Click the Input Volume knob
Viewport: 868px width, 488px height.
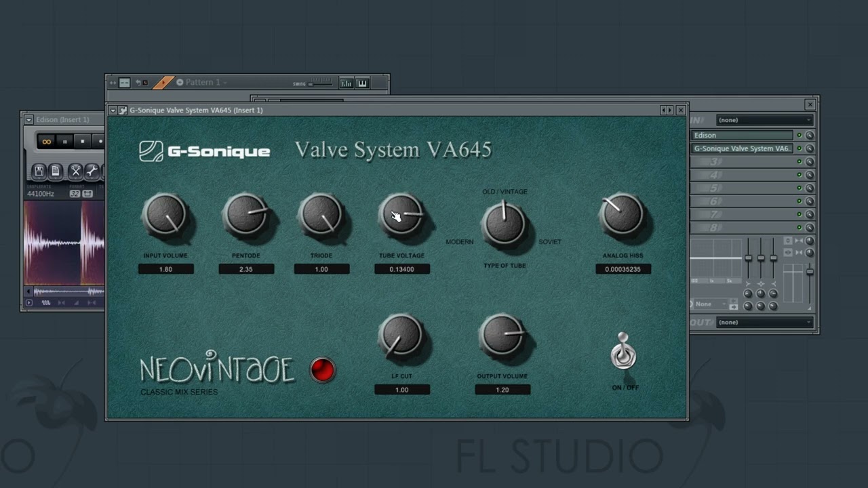(x=165, y=215)
